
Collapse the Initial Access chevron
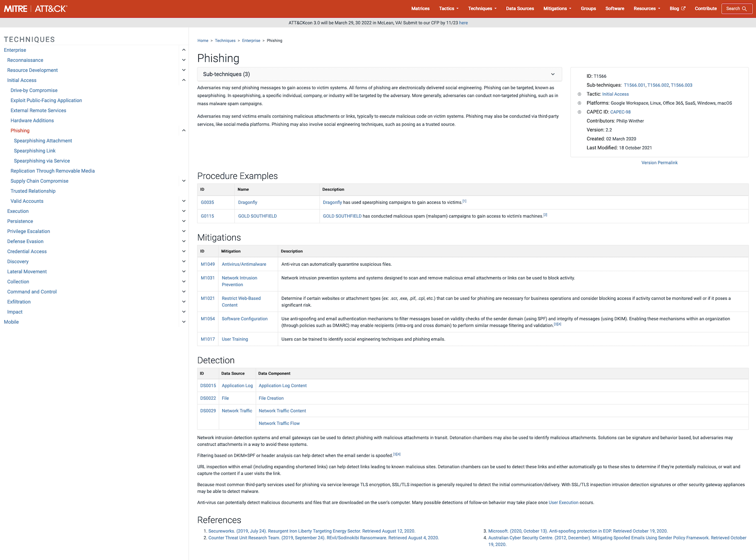[x=184, y=80]
